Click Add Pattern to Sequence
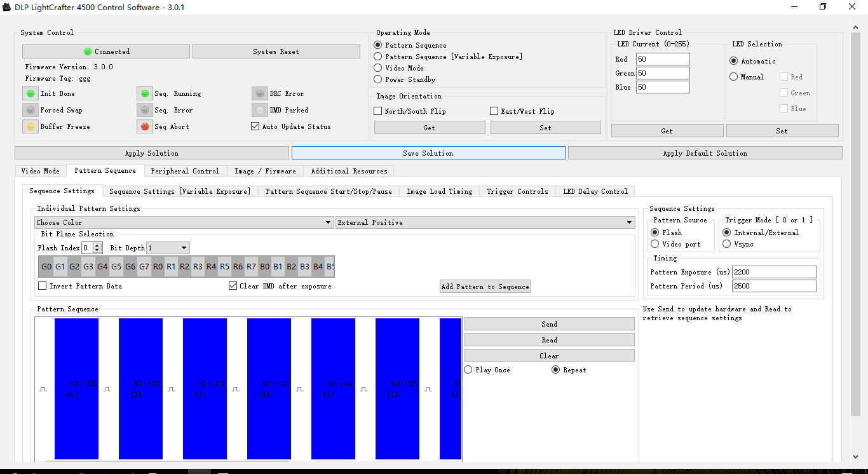This screenshot has height=474, width=868. 485,287
